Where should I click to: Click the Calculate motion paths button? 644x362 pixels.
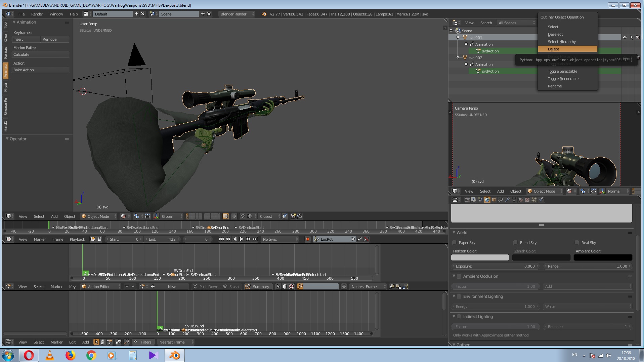(x=41, y=54)
